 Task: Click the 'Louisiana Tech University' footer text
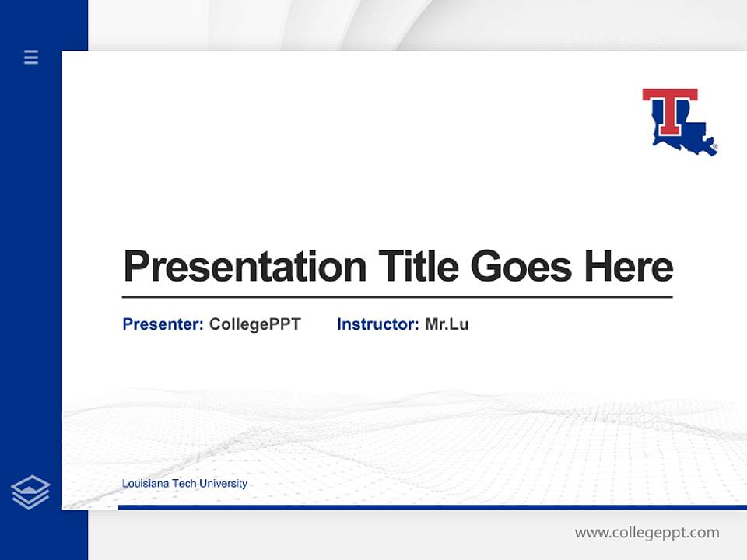[185, 483]
